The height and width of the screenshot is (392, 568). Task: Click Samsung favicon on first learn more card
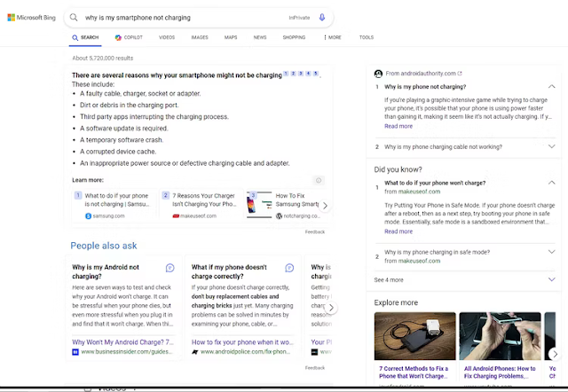[88, 216]
